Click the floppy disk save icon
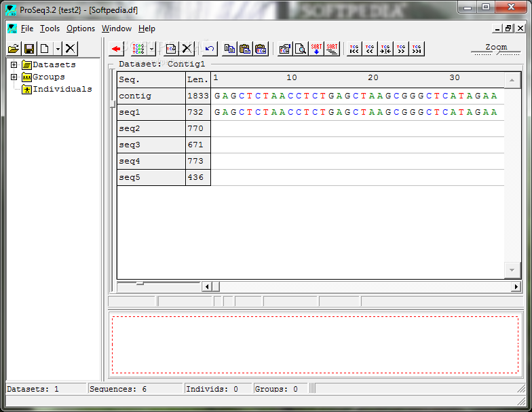532x412 pixels. click(29, 49)
